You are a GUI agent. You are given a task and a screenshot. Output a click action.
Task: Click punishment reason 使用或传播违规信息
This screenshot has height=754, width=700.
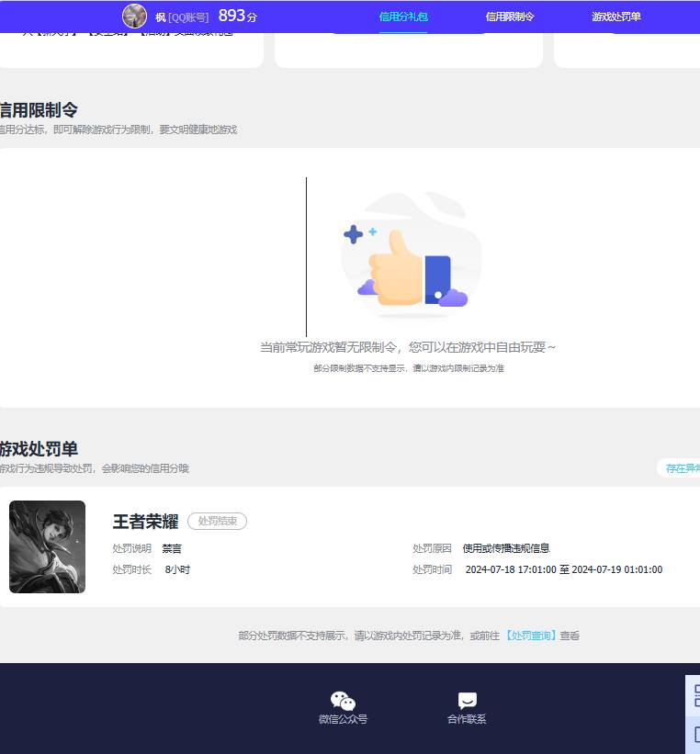pos(506,548)
